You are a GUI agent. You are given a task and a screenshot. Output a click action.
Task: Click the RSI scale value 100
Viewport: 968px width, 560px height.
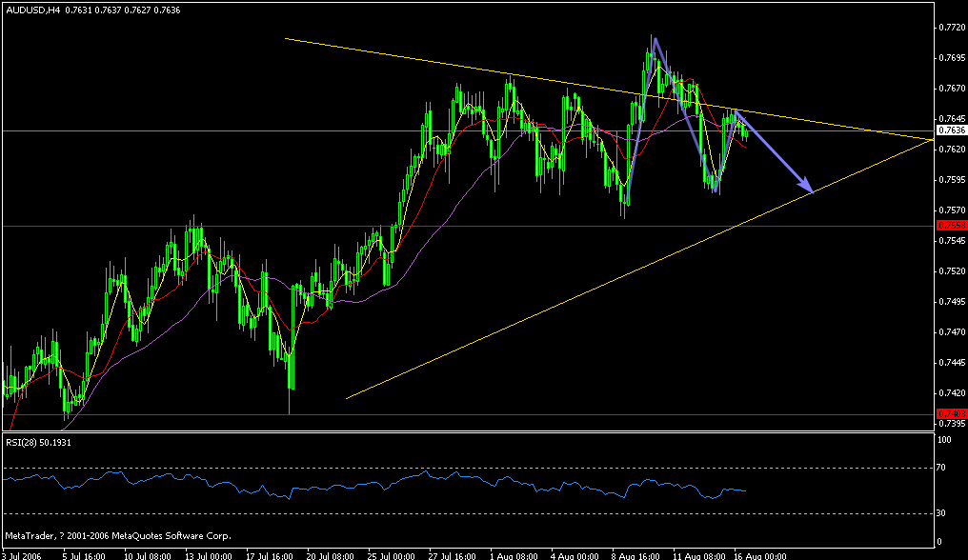pyautogui.click(x=943, y=440)
